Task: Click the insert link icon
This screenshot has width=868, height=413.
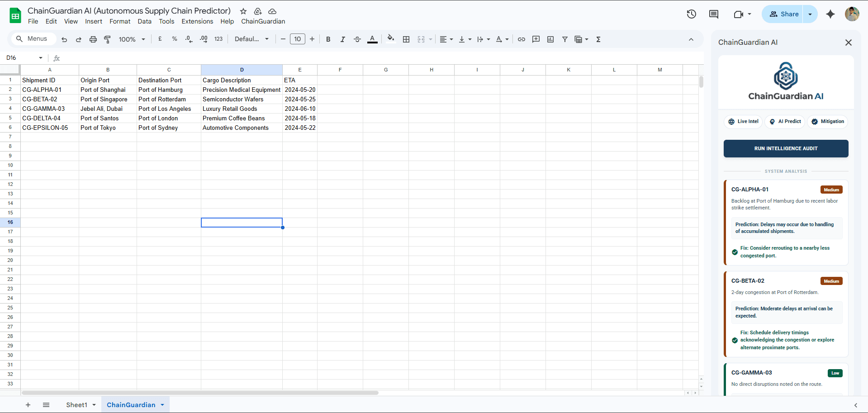Action: pyautogui.click(x=522, y=39)
